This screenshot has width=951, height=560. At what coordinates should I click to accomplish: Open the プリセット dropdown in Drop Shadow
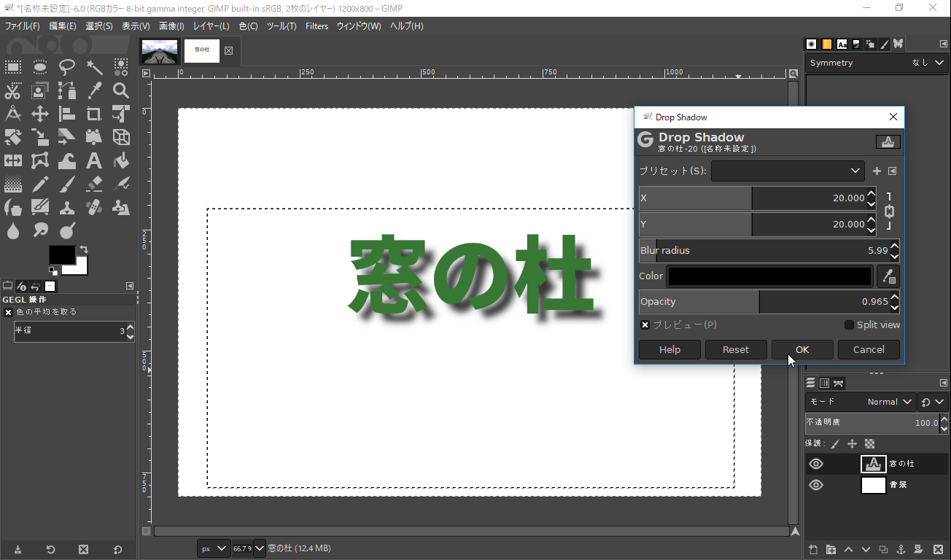click(788, 171)
